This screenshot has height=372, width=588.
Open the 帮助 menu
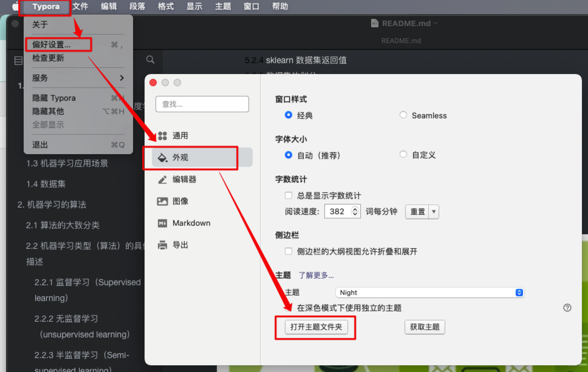(280, 6)
